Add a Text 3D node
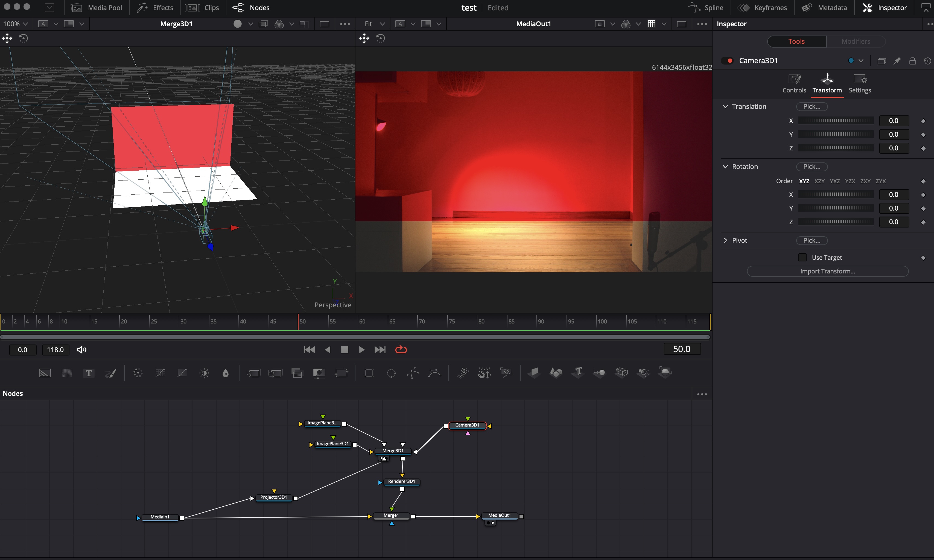The height and width of the screenshot is (560, 934). 577,373
